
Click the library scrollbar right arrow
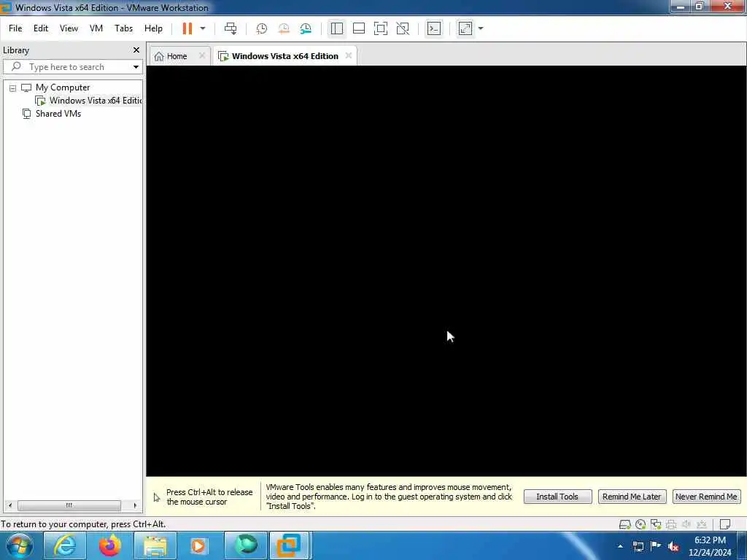[135, 505]
